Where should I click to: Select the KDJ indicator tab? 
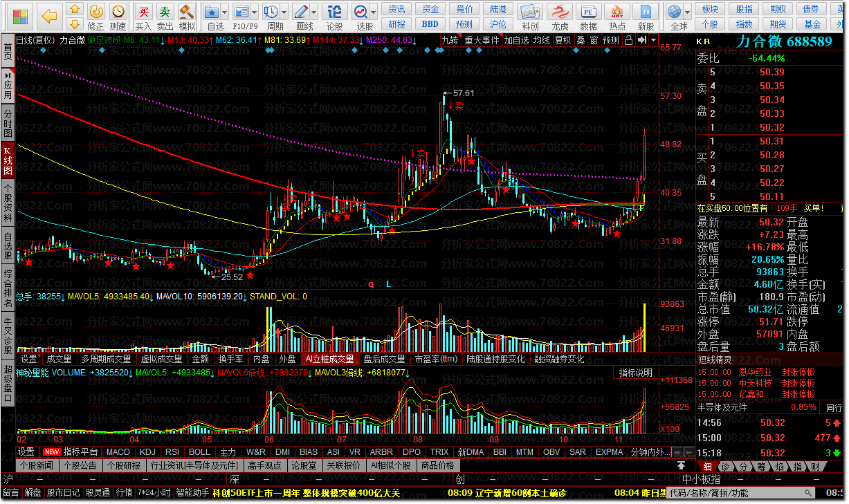click(147, 451)
